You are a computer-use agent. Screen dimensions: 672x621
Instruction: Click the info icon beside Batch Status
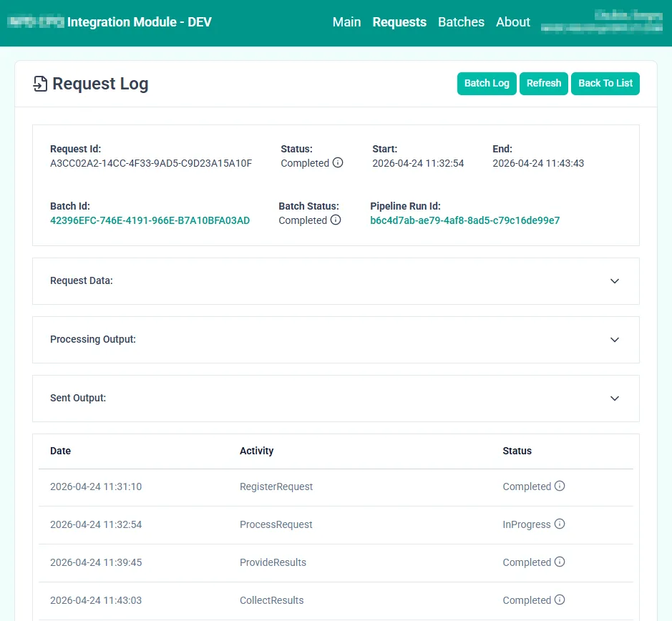pyautogui.click(x=335, y=220)
